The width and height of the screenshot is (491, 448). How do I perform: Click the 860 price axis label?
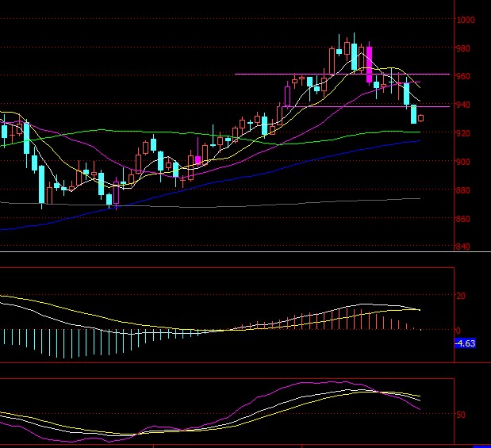pos(463,219)
